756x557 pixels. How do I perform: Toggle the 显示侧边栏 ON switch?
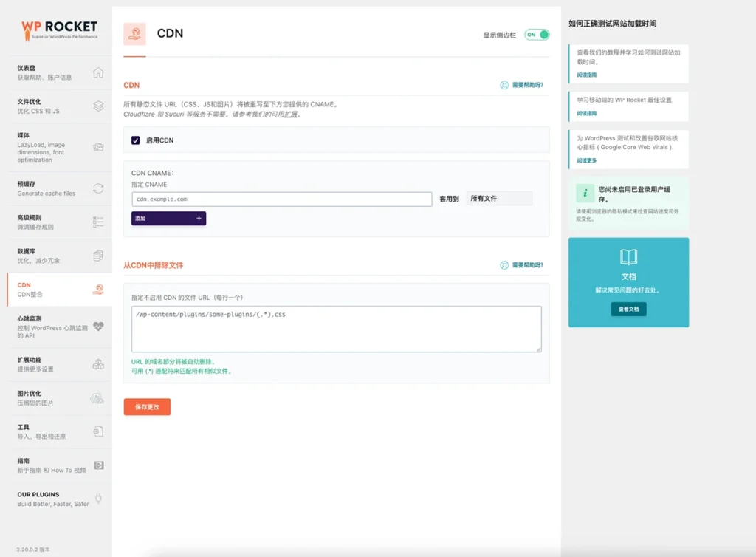(537, 35)
